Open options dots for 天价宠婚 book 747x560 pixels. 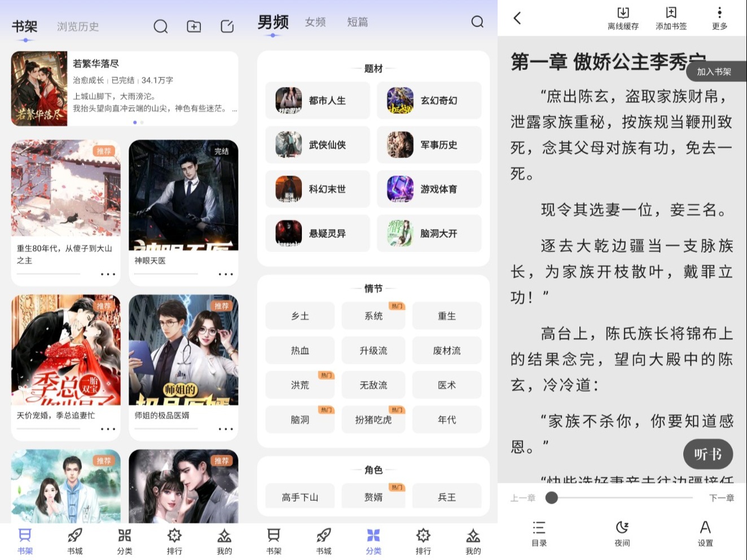pyautogui.click(x=108, y=429)
